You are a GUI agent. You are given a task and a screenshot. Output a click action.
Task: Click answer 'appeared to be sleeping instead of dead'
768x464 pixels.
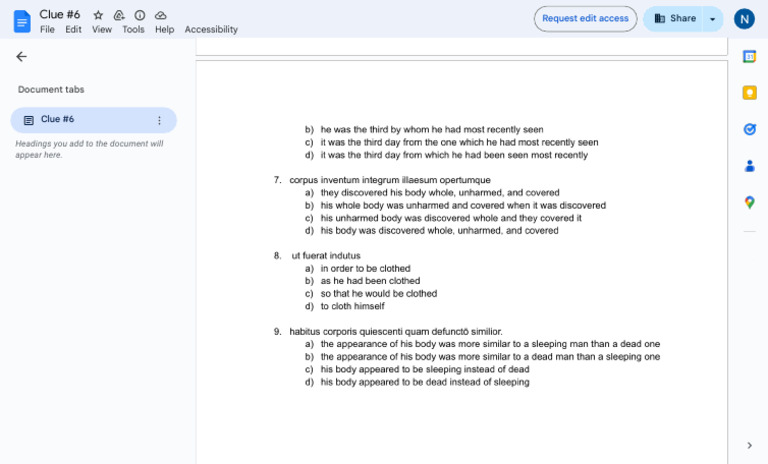(425, 369)
